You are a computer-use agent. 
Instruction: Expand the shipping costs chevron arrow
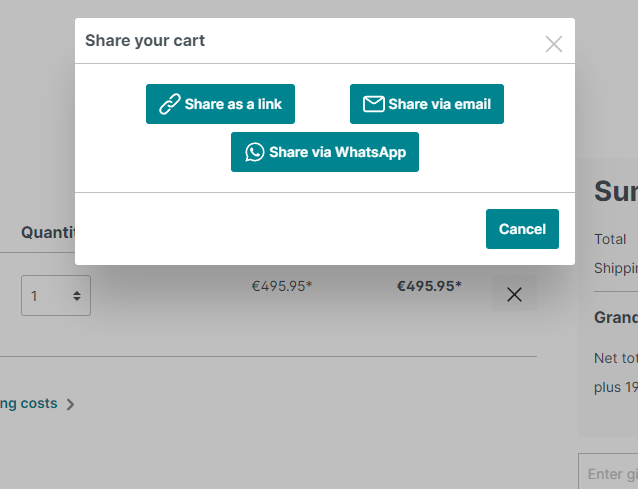[70, 405]
